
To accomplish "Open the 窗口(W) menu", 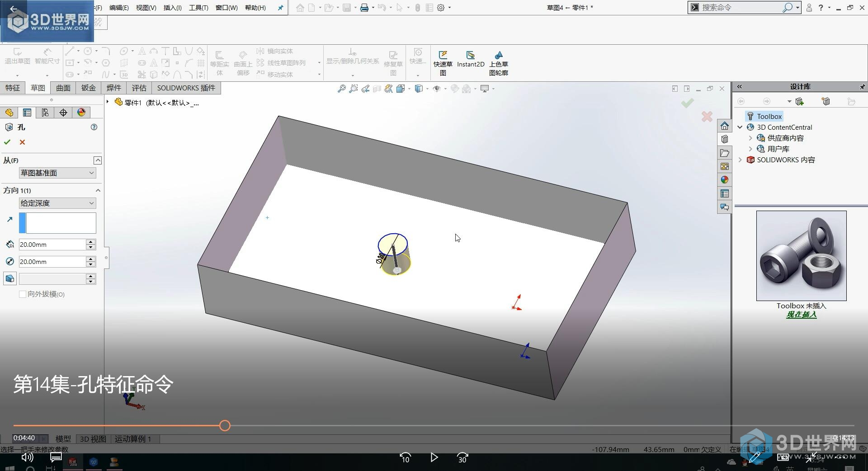I will coord(226,8).
